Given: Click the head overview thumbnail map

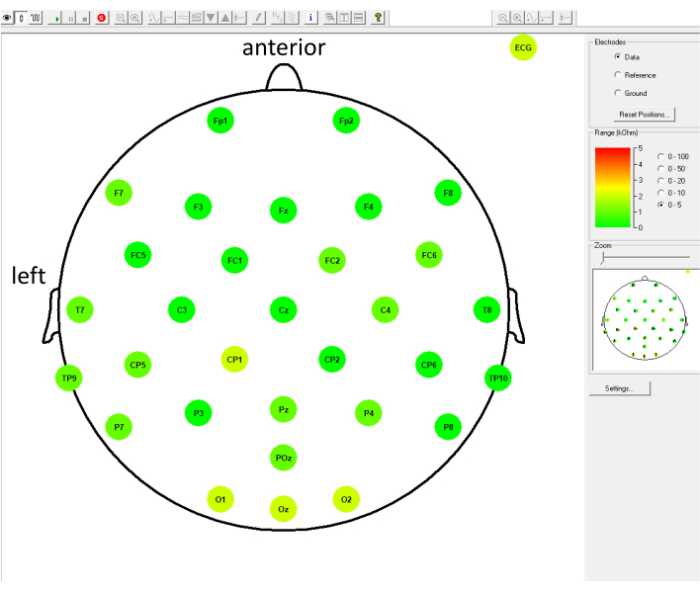Looking at the screenshot, I should pos(645,318).
